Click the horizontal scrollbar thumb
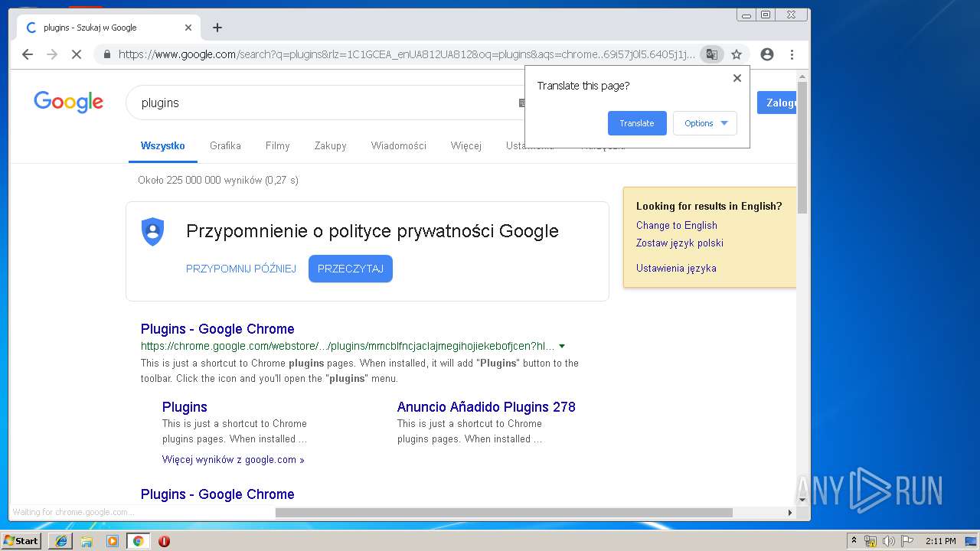980x551 pixels. (x=504, y=513)
